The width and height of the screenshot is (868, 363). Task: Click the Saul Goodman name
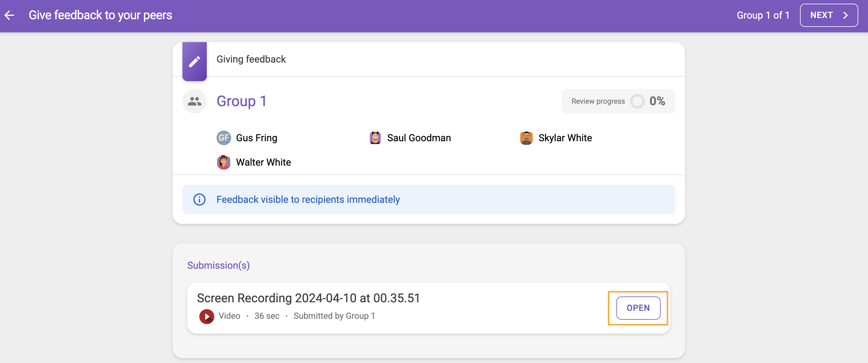click(x=419, y=138)
